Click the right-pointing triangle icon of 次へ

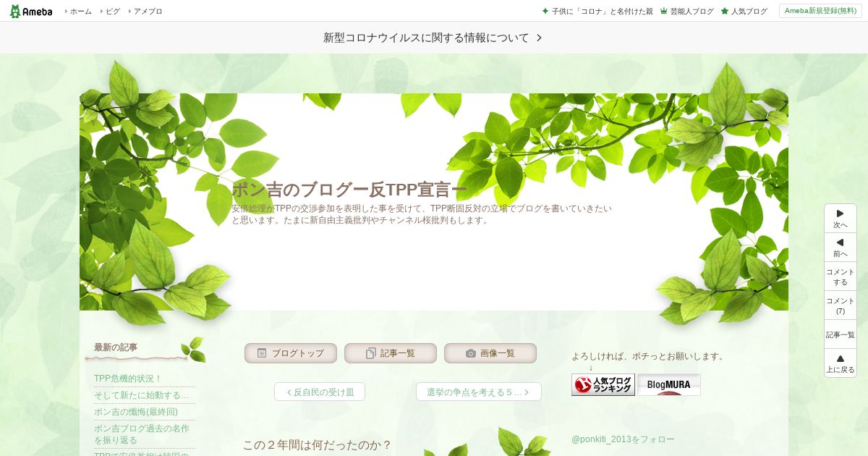pos(841,214)
